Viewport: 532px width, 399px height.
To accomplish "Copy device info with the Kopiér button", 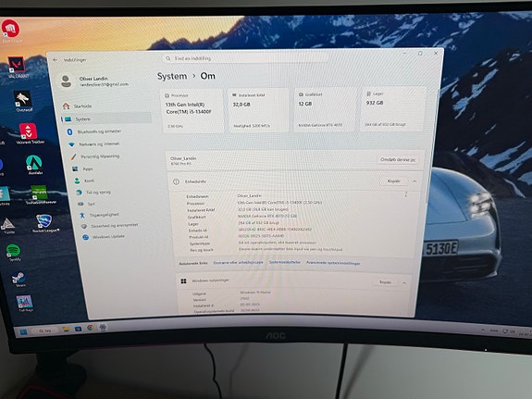I will pos(393,181).
